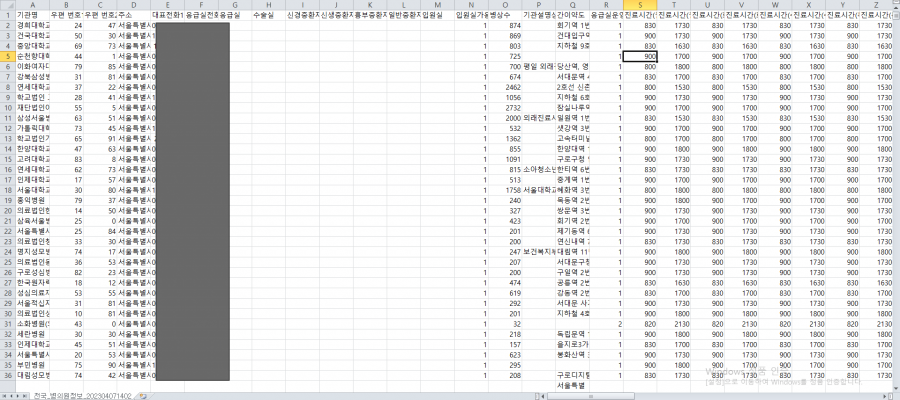Select header cell 병상수
Screen dimensions: 900x400
click(x=505, y=15)
